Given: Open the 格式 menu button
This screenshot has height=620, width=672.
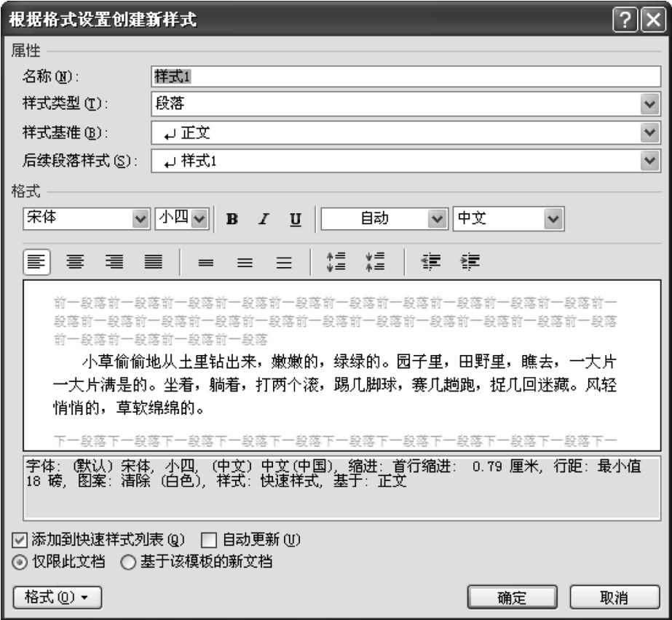Looking at the screenshot, I should coord(58,597).
